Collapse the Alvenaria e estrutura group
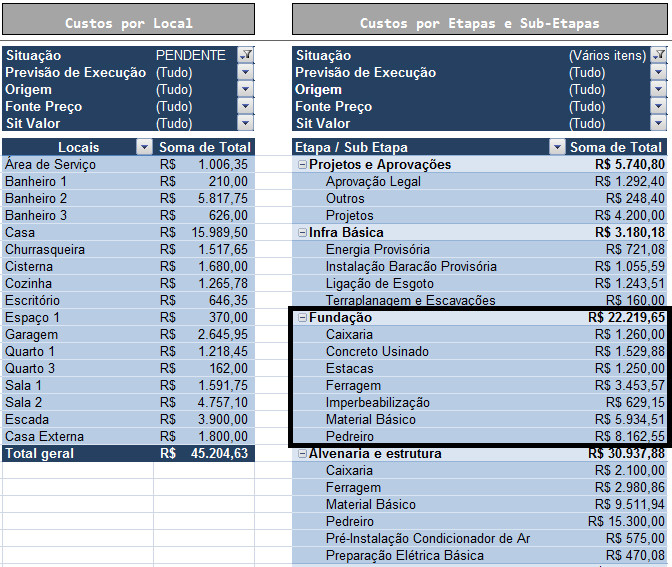Screen dimensions: 672x567 click(303, 453)
